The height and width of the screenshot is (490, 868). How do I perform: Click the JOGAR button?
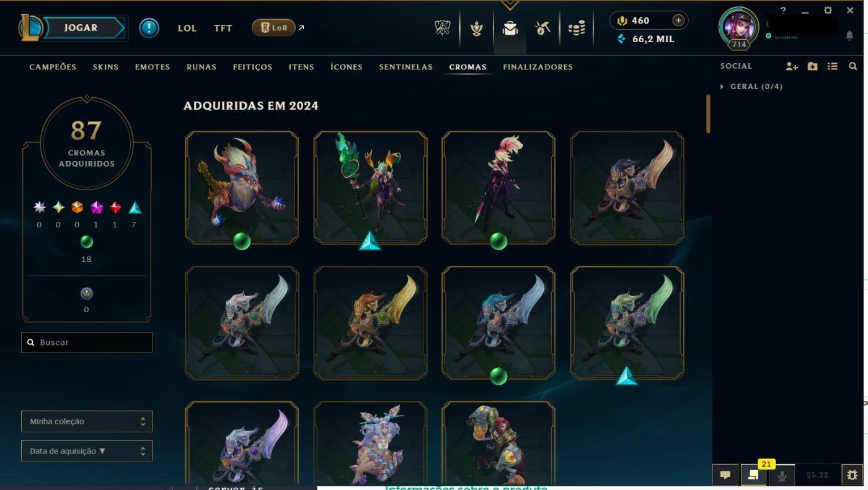click(81, 28)
